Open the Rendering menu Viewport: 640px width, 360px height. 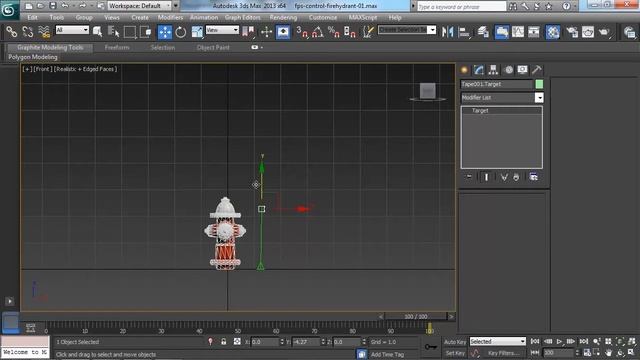283,18
